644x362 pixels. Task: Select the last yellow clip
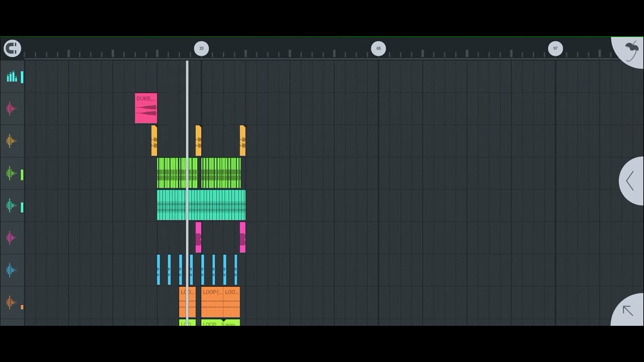point(243,141)
